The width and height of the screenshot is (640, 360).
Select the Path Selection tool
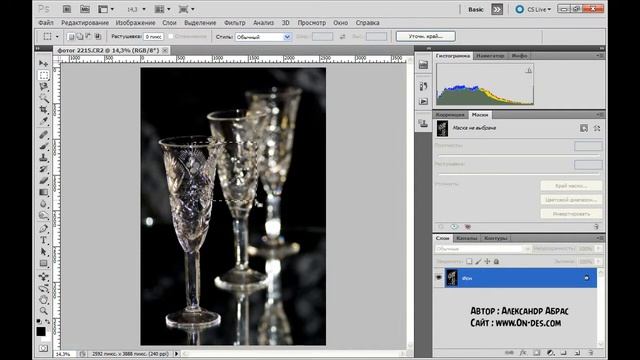click(x=44, y=251)
